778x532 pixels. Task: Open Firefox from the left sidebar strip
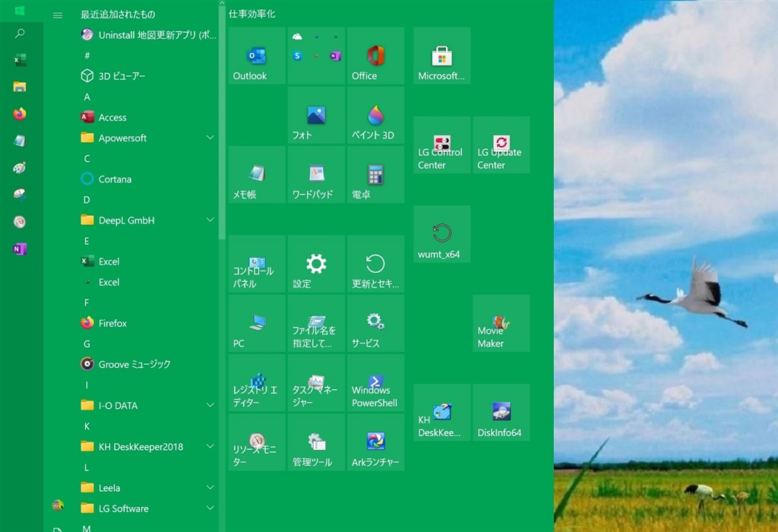[20, 114]
